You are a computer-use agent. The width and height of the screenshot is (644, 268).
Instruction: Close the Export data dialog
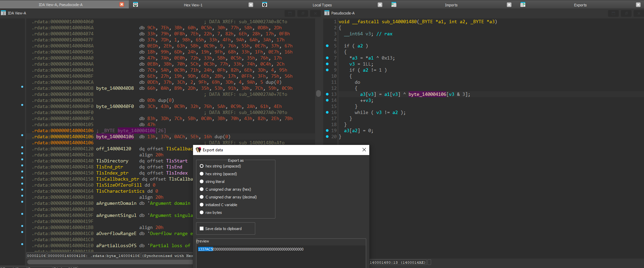(x=364, y=150)
